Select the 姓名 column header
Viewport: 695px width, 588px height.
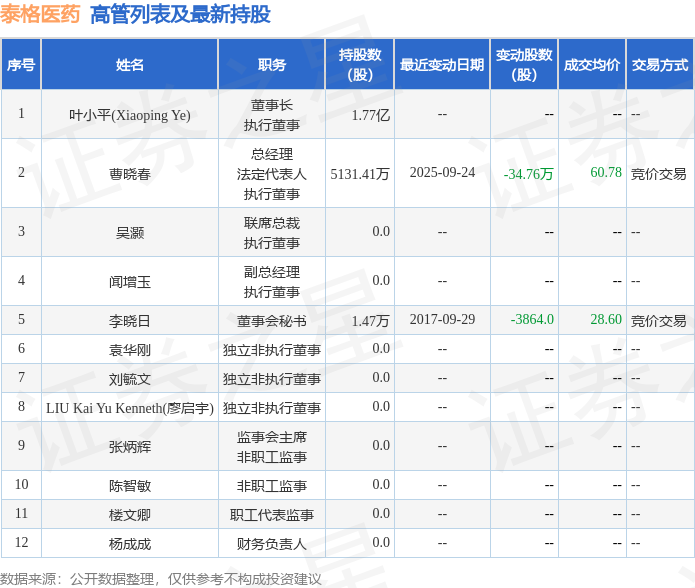point(130,65)
